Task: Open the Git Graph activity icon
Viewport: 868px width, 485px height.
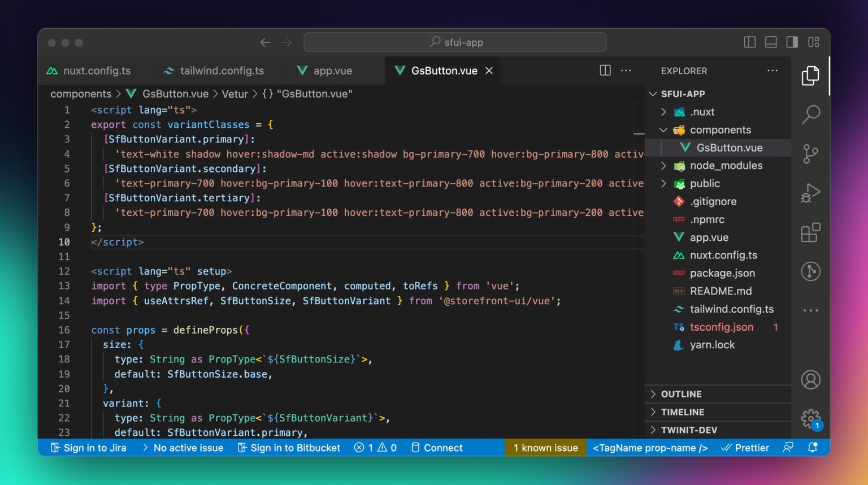Action: pyautogui.click(x=810, y=271)
